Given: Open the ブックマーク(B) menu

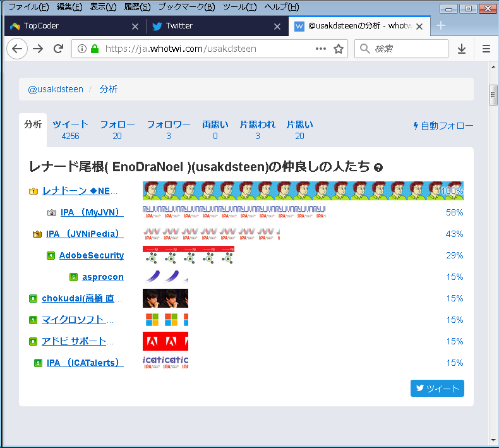Looking at the screenshot, I should point(186,7).
